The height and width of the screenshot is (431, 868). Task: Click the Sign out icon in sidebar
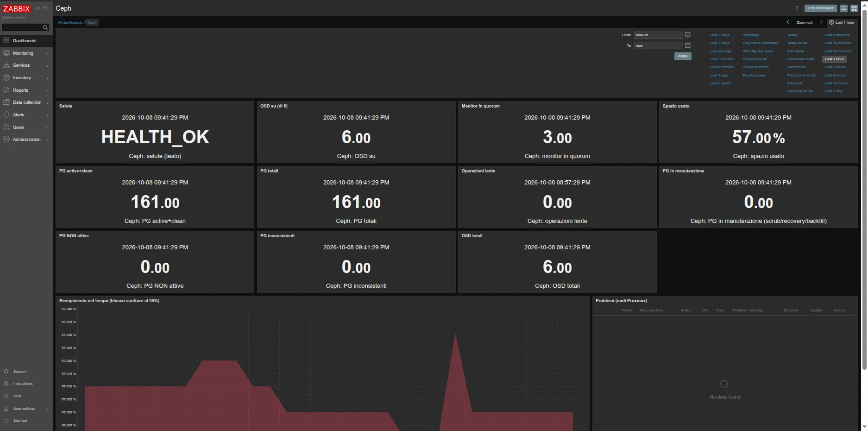6,421
